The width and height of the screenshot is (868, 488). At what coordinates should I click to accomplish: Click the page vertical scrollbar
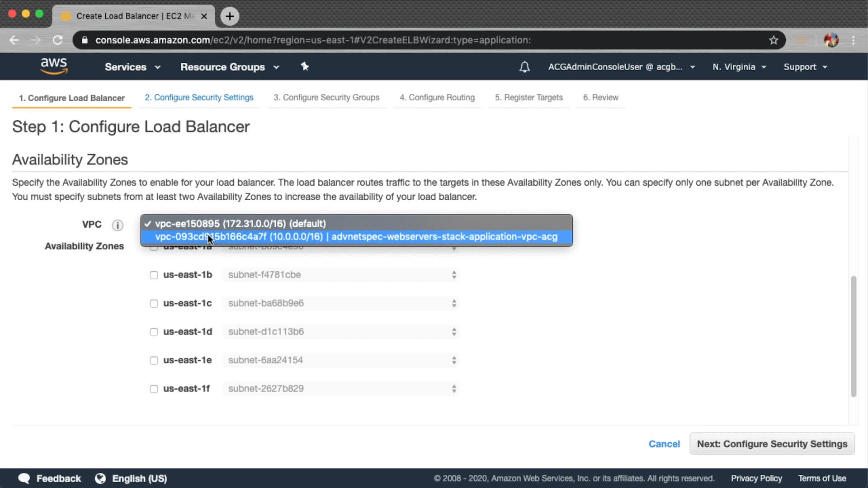point(854,336)
